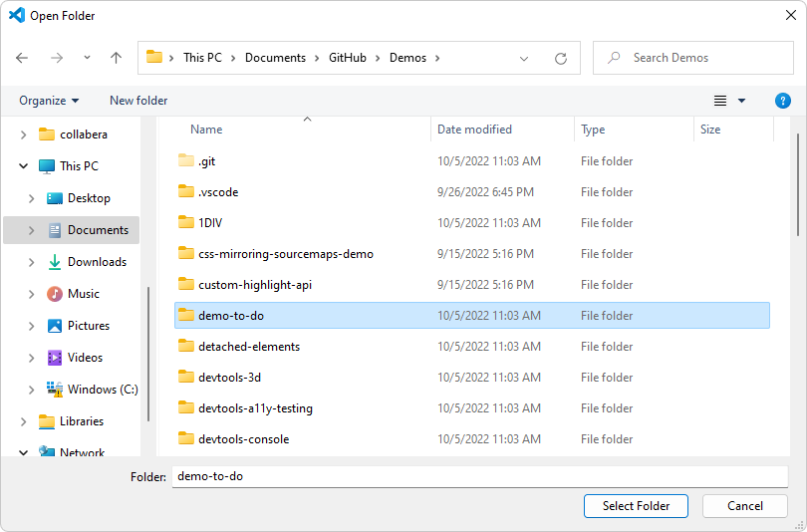Select Windows (C:) drive in navigation pane
807x532 pixels.
click(103, 390)
